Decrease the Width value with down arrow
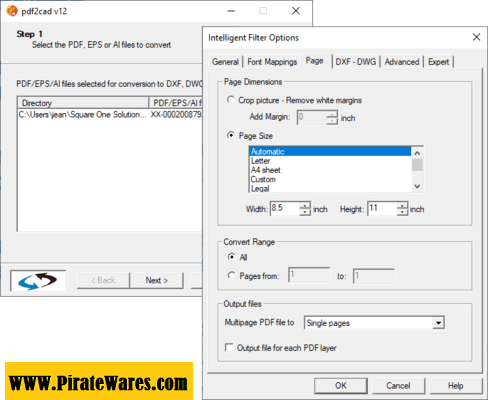 click(x=305, y=212)
